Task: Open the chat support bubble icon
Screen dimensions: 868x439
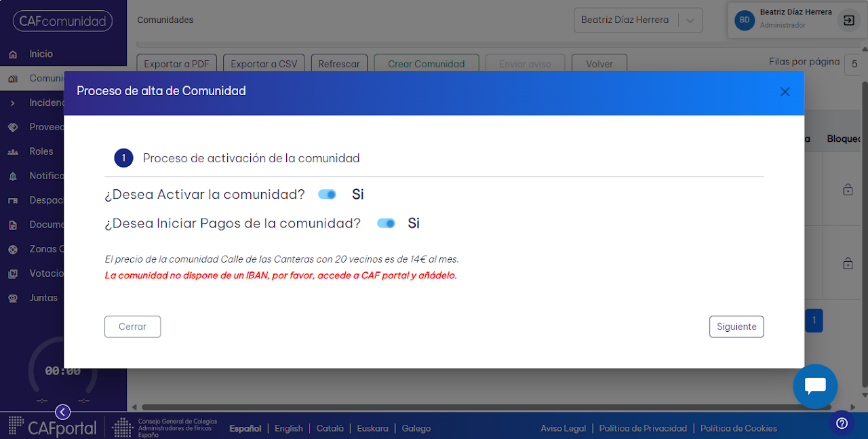Action: click(815, 386)
